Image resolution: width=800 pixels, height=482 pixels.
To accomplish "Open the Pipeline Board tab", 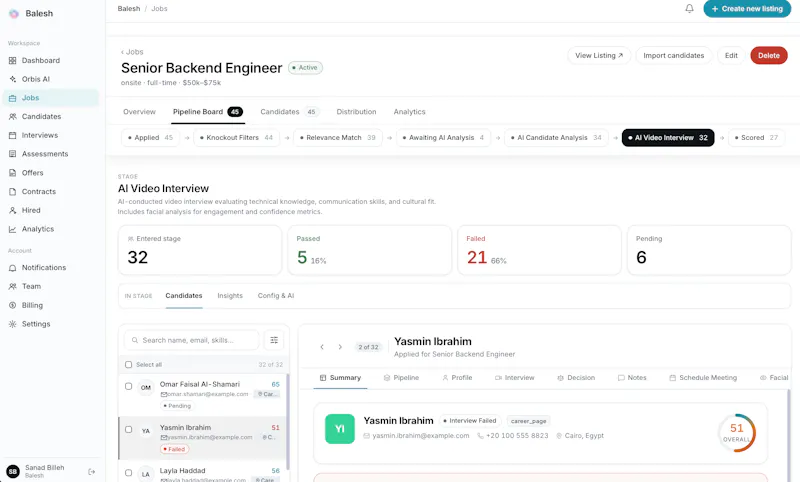I will click(208, 112).
